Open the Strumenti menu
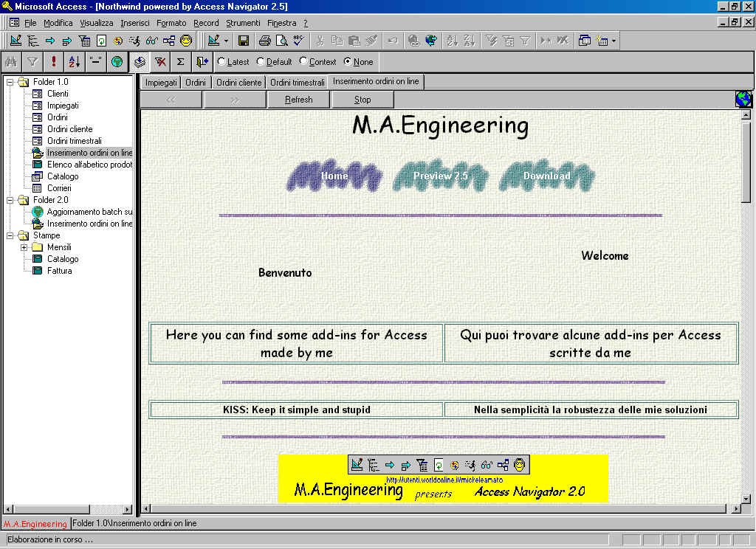This screenshot has height=549, width=756. click(x=243, y=23)
